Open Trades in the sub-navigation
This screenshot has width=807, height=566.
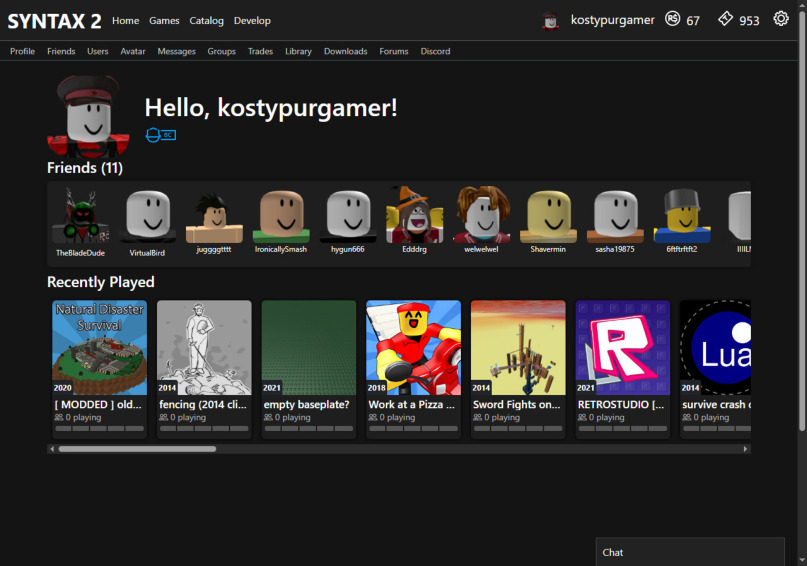point(260,51)
